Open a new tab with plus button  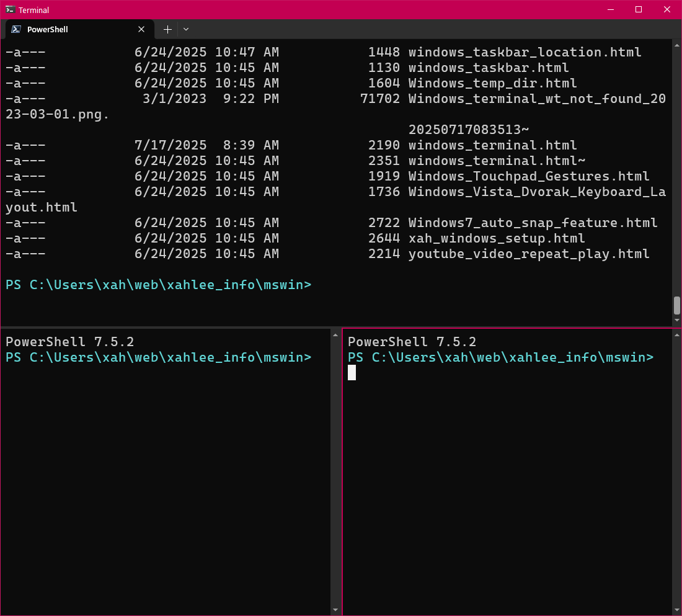tap(167, 29)
